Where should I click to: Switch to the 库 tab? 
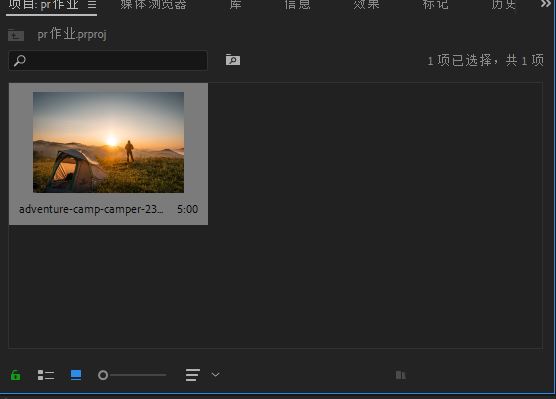[235, 5]
